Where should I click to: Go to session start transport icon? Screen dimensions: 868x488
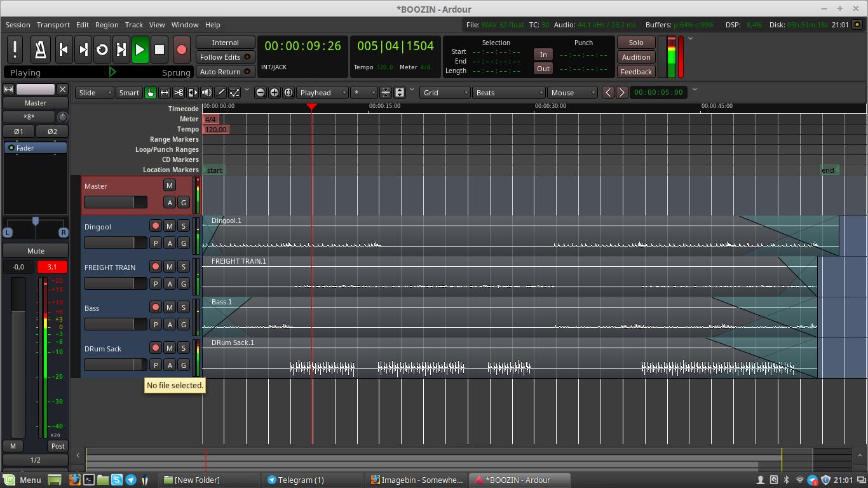(64, 50)
